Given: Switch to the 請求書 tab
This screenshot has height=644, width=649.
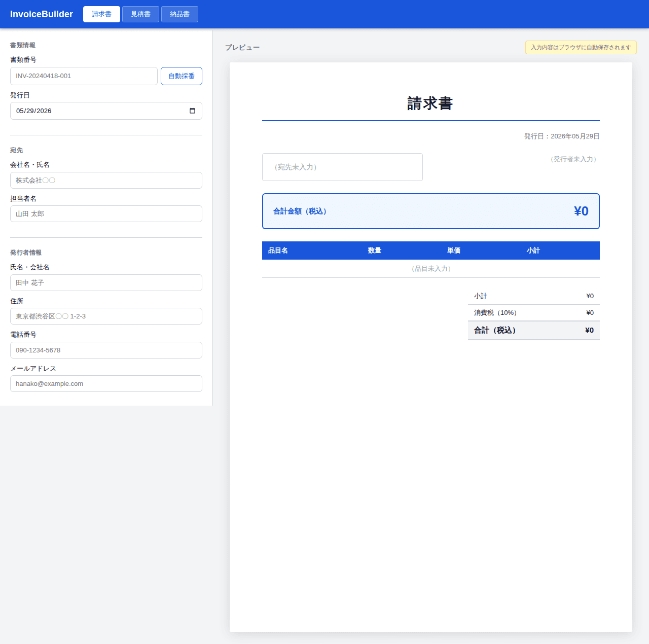Looking at the screenshot, I should click(x=101, y=14).
